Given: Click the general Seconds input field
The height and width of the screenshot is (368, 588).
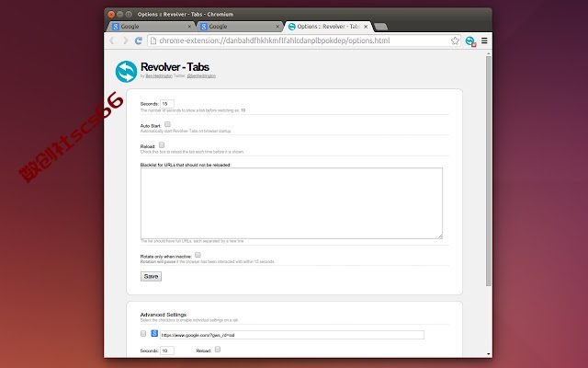Looking at the screenshot, I should point(167,104).
